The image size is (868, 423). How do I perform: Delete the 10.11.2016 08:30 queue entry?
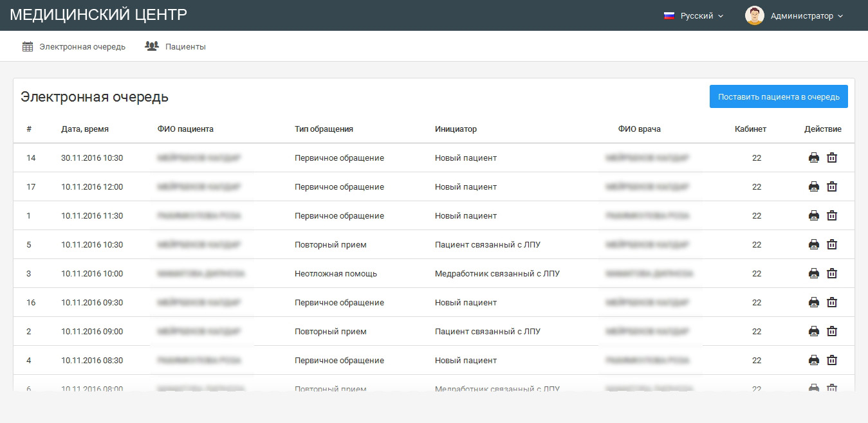click(832, 360)
